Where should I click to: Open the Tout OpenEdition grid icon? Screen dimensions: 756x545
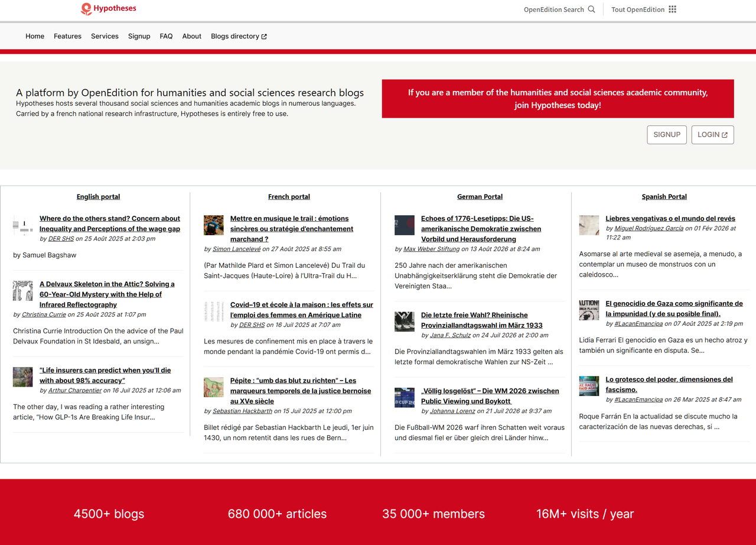672,9
